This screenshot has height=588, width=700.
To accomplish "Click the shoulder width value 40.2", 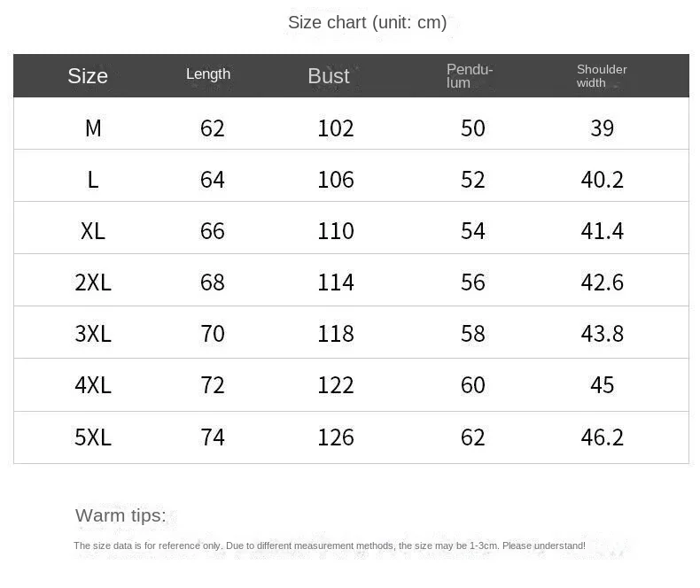I will coord(603,180).
